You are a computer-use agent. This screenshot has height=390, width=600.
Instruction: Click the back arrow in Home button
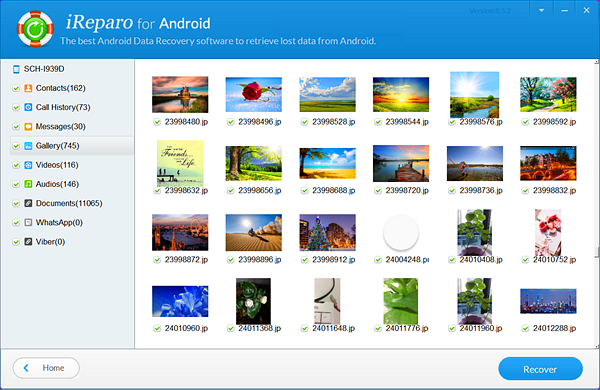coord(26,368)
